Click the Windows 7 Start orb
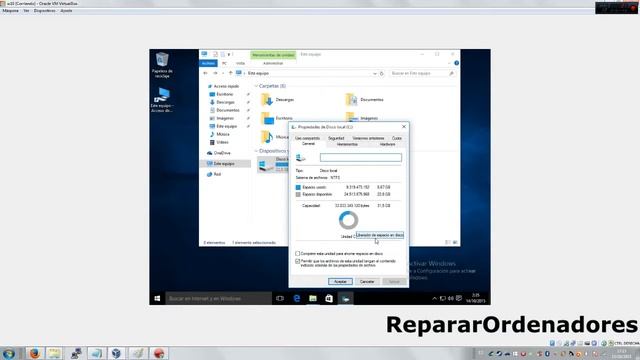The height and width of the screenshot is (360, 640). tap(9, 353)
